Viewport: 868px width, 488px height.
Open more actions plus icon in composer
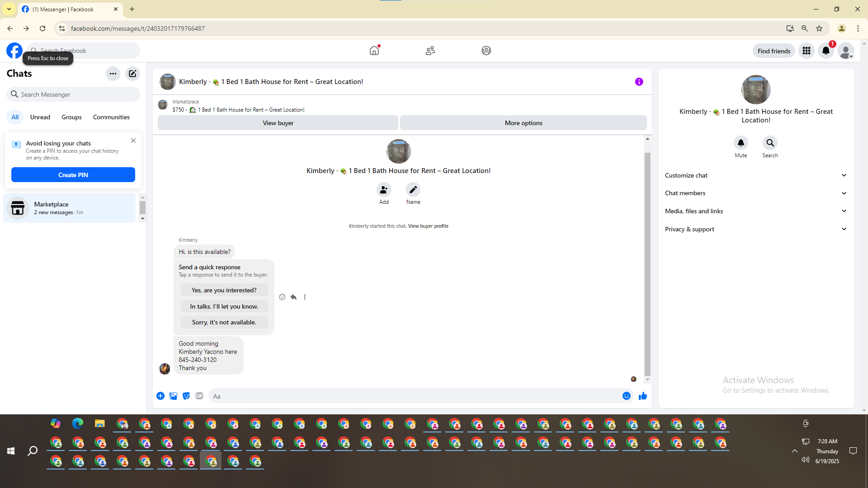tap(160, 396)
